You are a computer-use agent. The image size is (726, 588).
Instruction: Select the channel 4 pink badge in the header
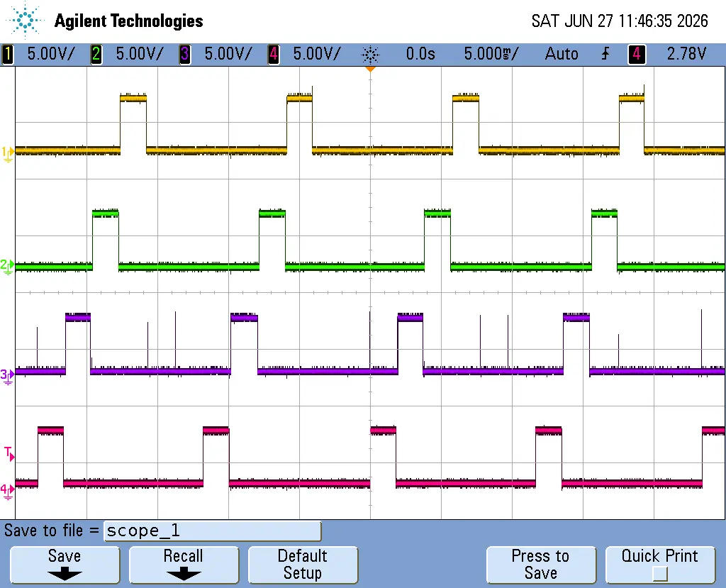click(274, 54)
